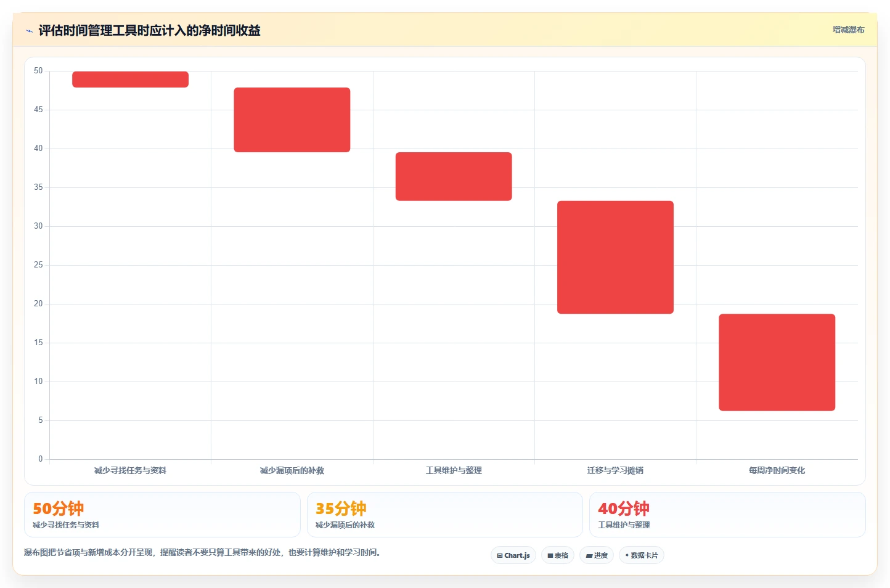The height and width of the screenshot is (588, 890).
Task: Click the x-axis label 减少漏项后的补救
Action: 292,470
